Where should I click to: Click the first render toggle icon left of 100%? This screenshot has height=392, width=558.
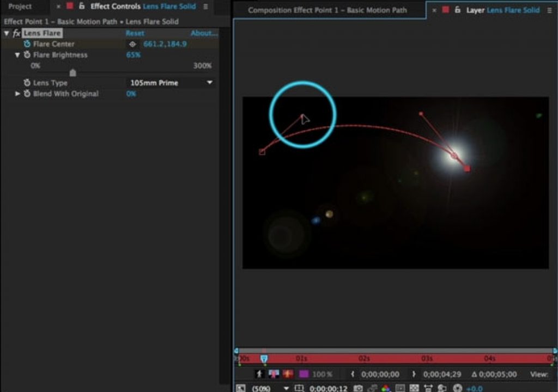(259, 374)
